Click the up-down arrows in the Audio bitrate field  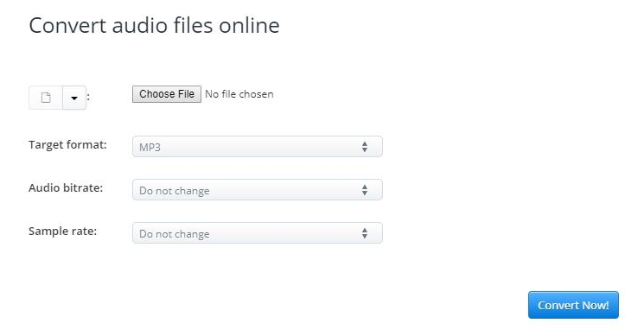[365, 190]
